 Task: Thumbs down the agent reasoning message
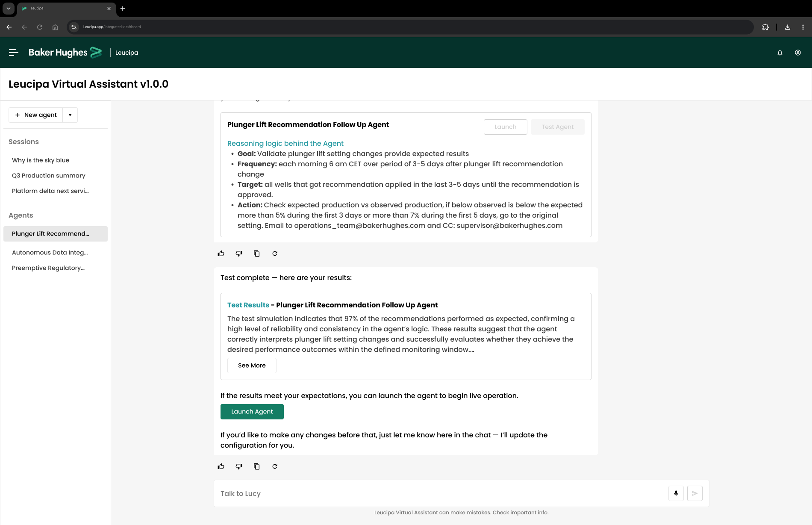click(239, 254)
